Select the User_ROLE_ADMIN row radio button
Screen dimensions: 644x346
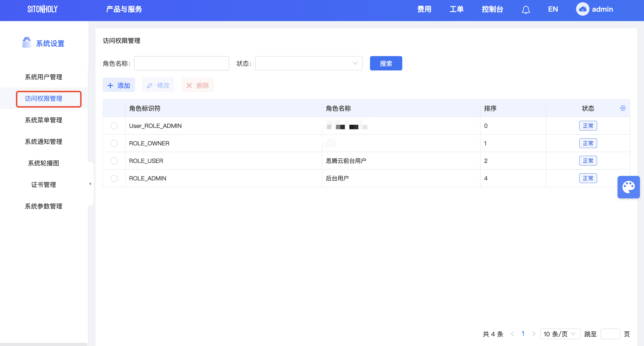pyautogui.click(x=114, y=126)
